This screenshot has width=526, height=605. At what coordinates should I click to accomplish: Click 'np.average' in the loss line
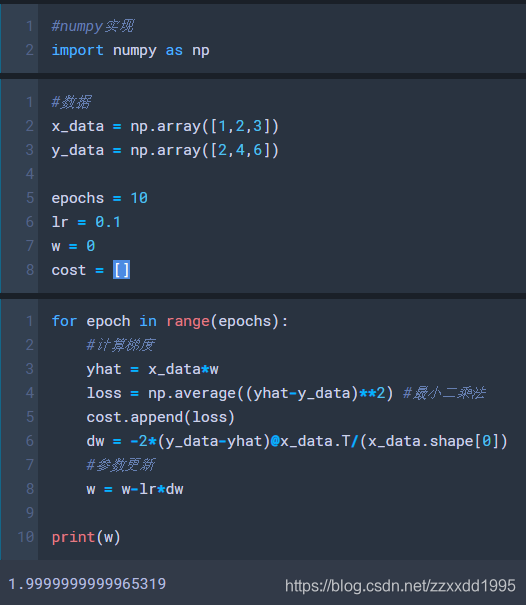click(192, 393)
